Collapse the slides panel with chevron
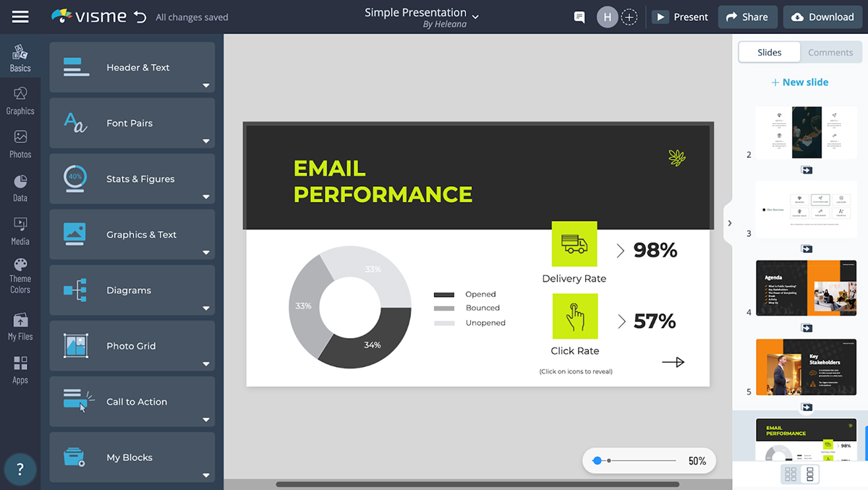 [729, 223]
